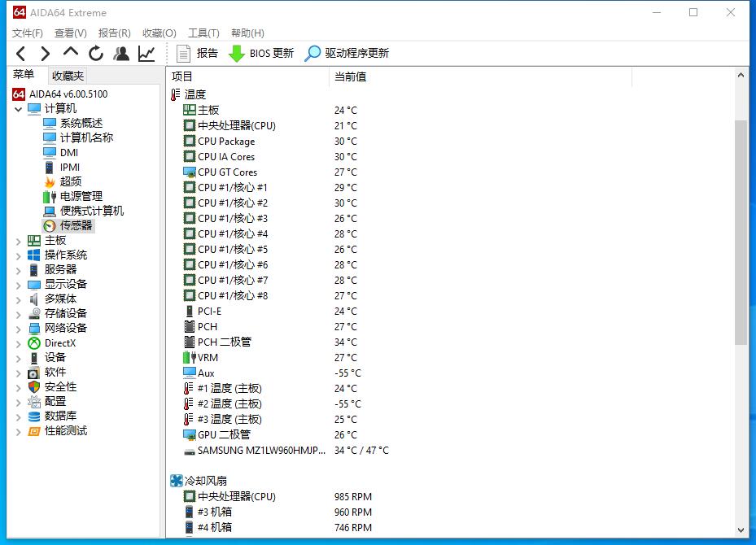Select 电源管理 in the sidebar tree
The width and height of the screenshot is (756, 545).
pyautogui.click(x=81, y=197)
